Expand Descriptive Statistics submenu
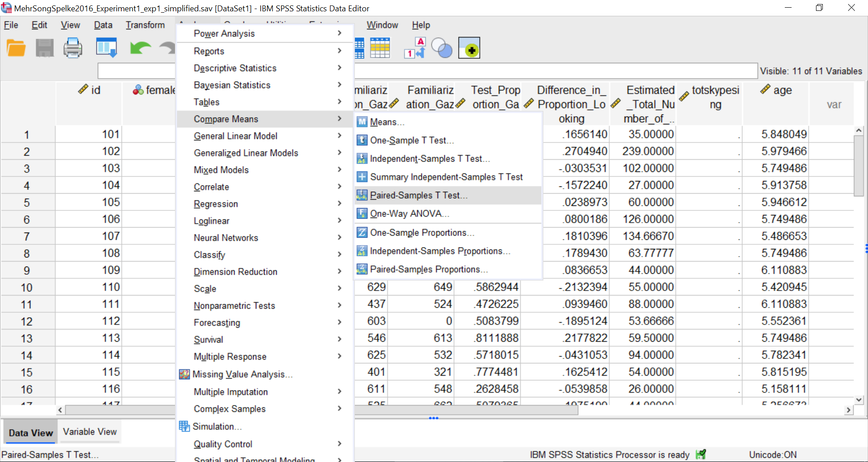The image size is (868, 462). coord(339,68)
